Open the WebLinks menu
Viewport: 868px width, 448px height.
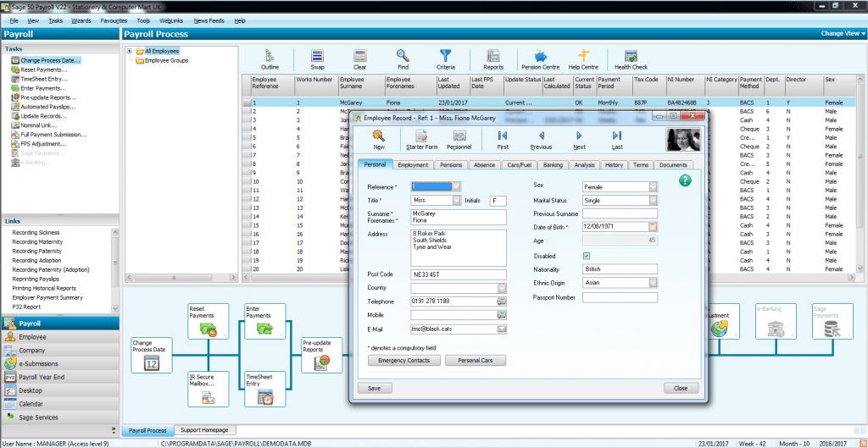171,20
